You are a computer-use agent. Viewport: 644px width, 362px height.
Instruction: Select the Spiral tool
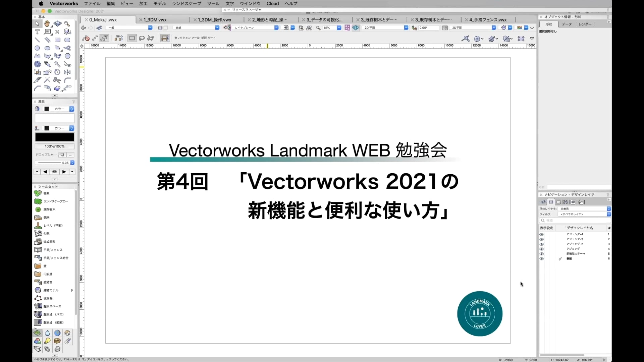coord(37,64)
